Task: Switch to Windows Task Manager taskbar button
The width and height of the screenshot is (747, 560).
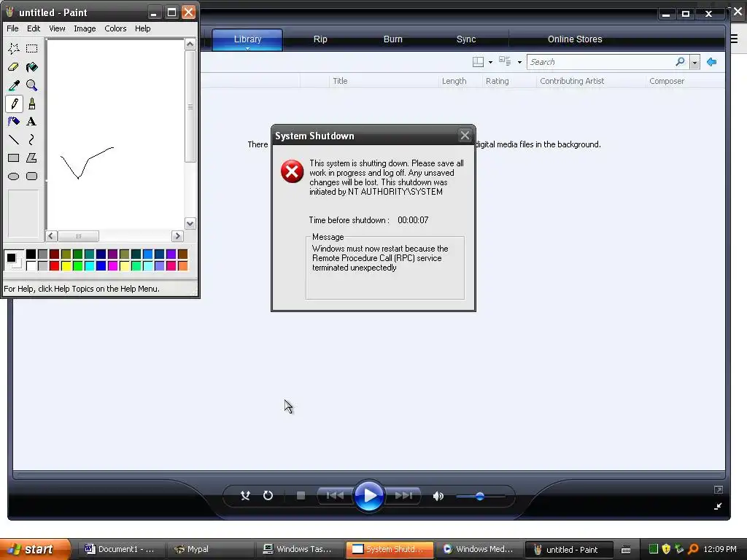Action: [x=300, y=549]
